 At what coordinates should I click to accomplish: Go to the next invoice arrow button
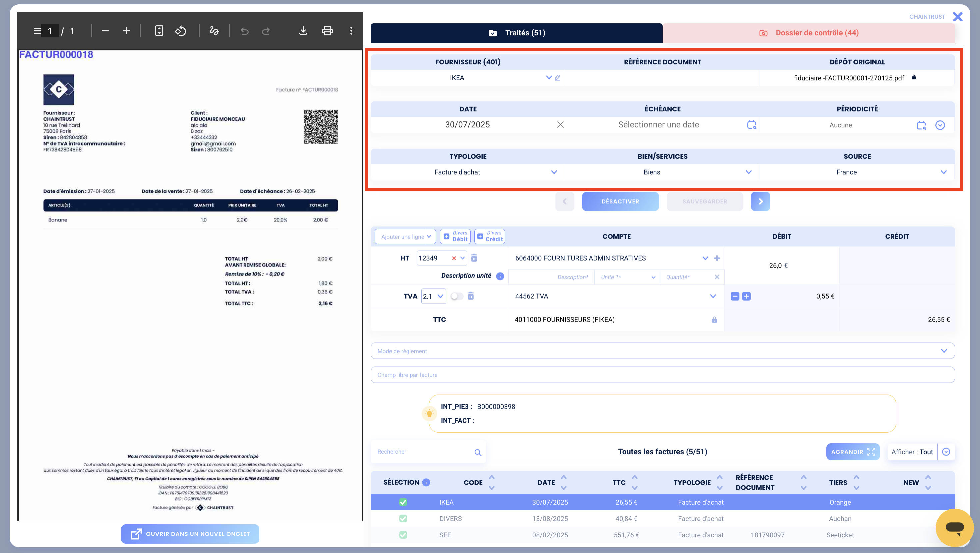coord(760,201)
